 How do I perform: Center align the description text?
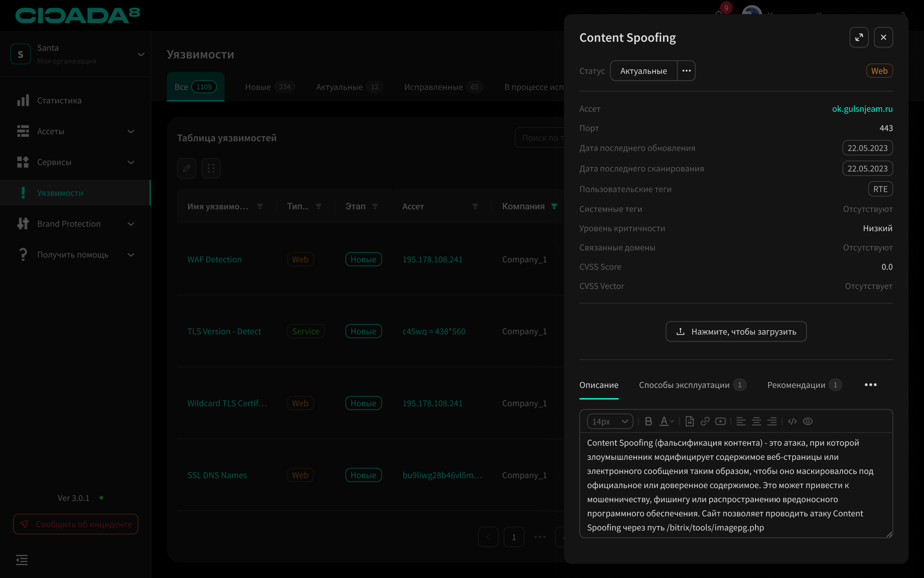tap(756, 421)
